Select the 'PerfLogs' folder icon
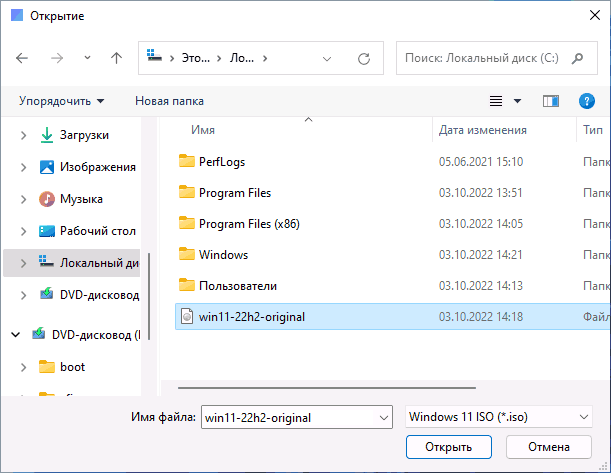The width and height of the screenshot is (611, 473). tap(187, 161)
